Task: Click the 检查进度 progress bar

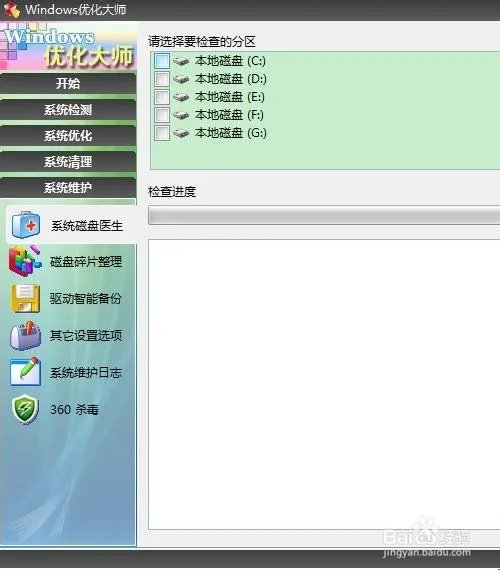Action: (x=324, y=216)
